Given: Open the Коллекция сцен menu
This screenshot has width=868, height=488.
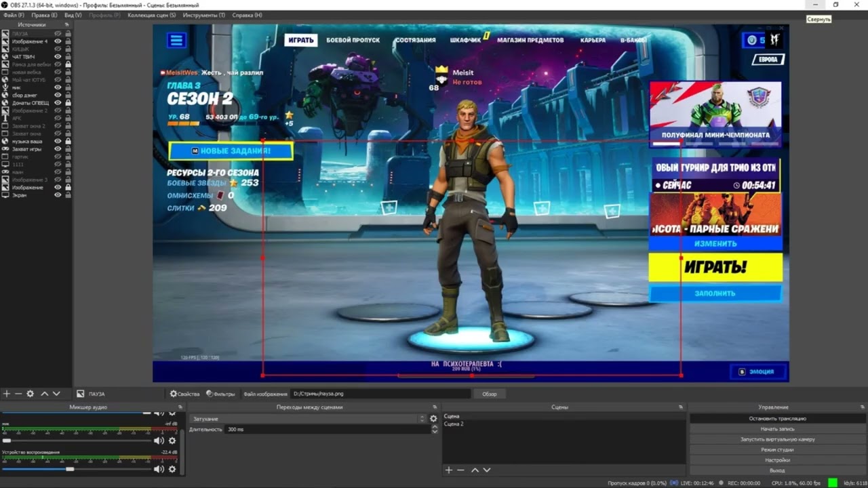Looking at the screenshot, I should pyautogui.click(x=152, y=15).
